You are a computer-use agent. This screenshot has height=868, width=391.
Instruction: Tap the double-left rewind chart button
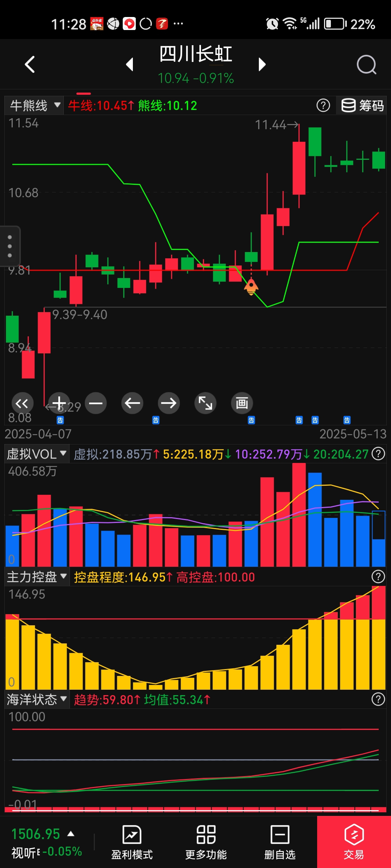(22, 403)
